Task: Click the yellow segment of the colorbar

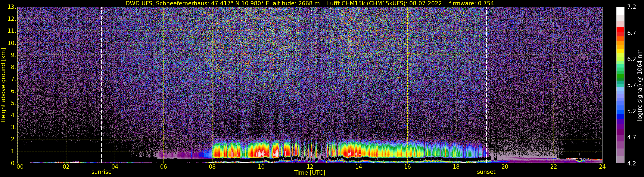Action: point(620,51)
